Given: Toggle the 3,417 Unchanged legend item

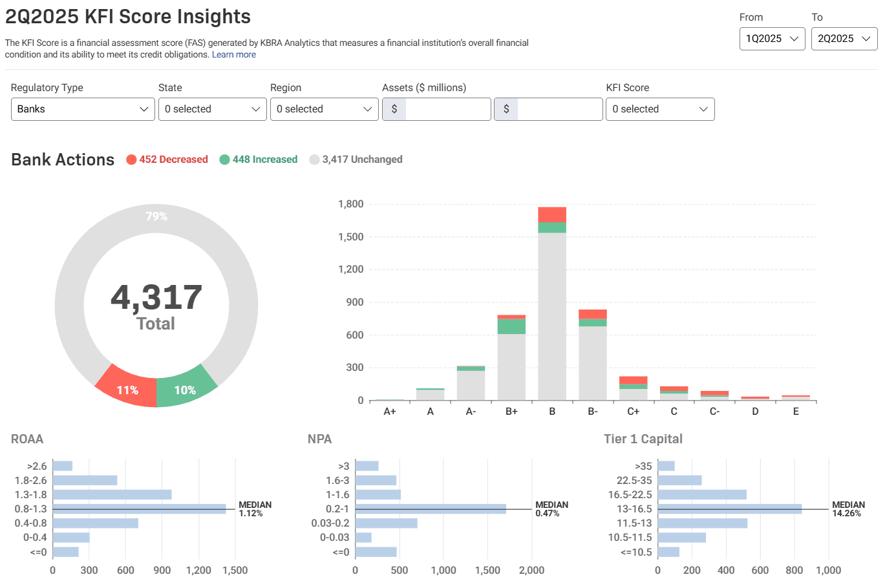Looking at the screenshot, I should point(356,160).
